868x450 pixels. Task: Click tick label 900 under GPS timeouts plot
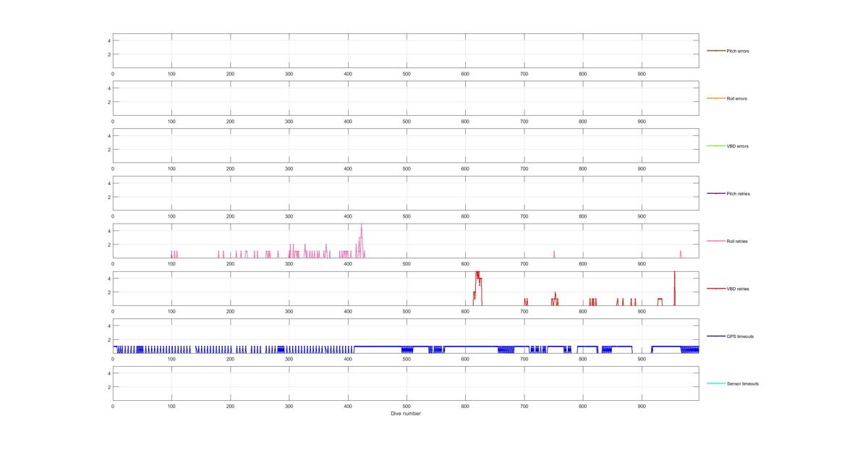pyautogui.click(x=642, y=359)
